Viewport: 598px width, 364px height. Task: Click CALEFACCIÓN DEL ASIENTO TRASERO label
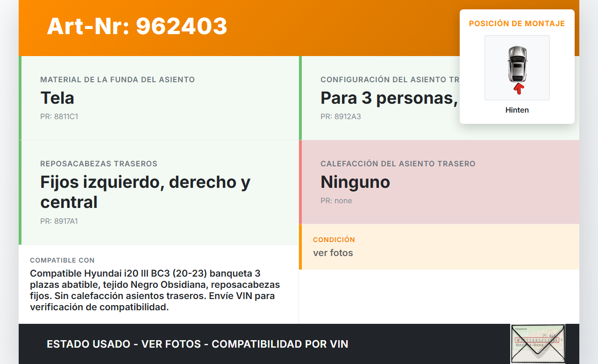(x=398, y=164)
